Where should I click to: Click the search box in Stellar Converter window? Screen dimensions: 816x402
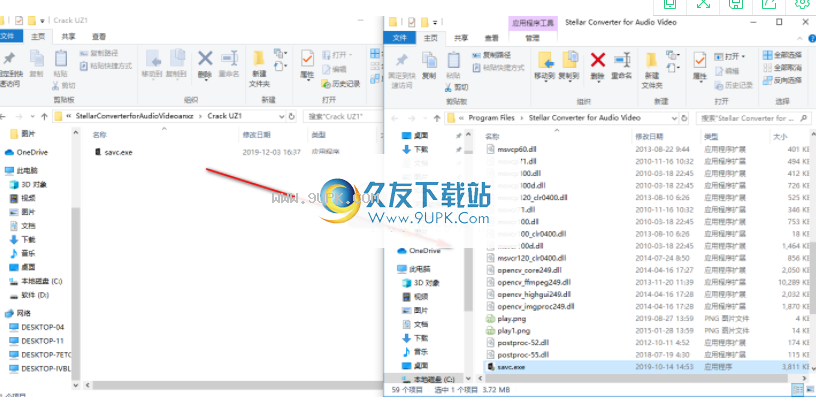[x=754, y=118]
